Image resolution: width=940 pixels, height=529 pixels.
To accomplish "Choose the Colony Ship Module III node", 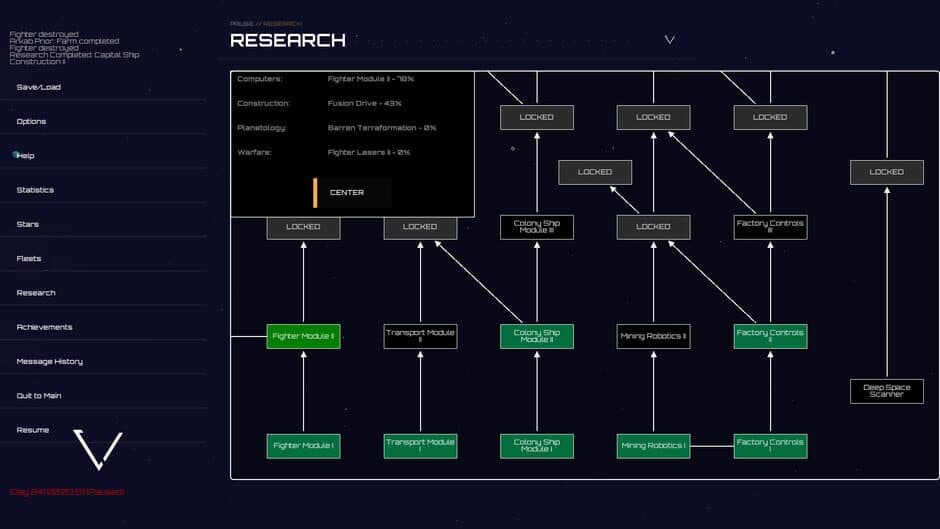I will tap(537, 227).
